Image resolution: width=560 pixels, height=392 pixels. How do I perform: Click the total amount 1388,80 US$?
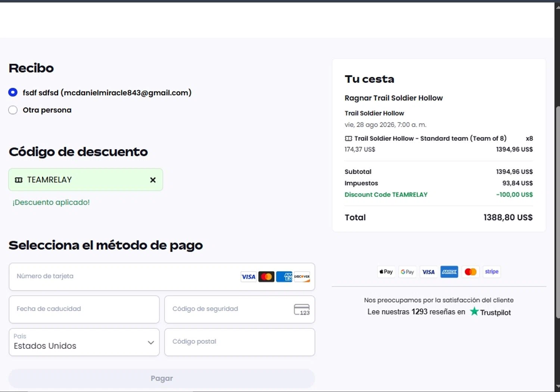click(508, 217)
